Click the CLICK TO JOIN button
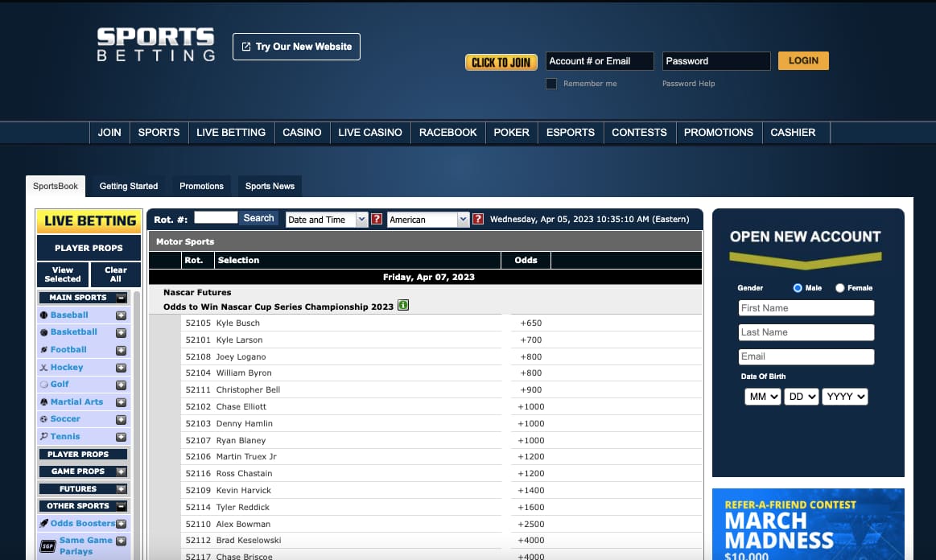 (501, 62)
